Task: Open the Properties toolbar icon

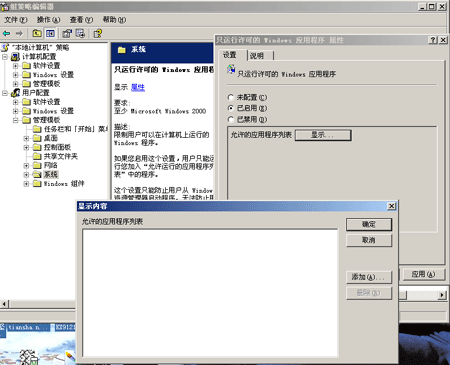Action: [x=67, y=33]
